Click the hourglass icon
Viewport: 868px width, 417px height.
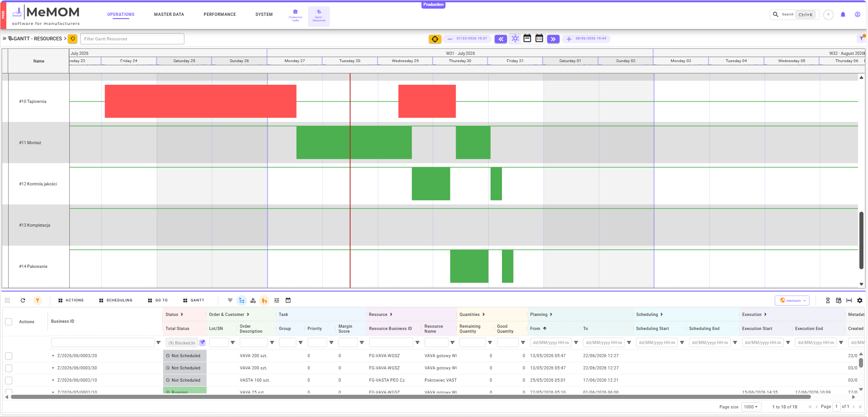tap(828, 301)
